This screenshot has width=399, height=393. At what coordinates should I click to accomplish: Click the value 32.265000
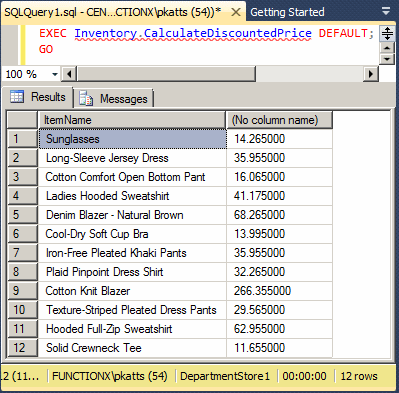tap(259, 272)
